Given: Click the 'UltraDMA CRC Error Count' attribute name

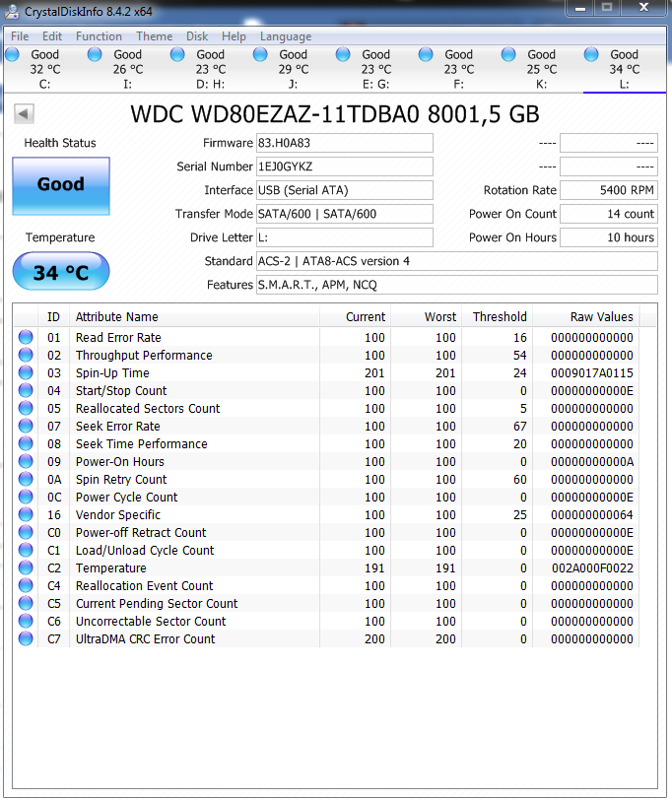Looking at the screenshot, I should [146, 638].
